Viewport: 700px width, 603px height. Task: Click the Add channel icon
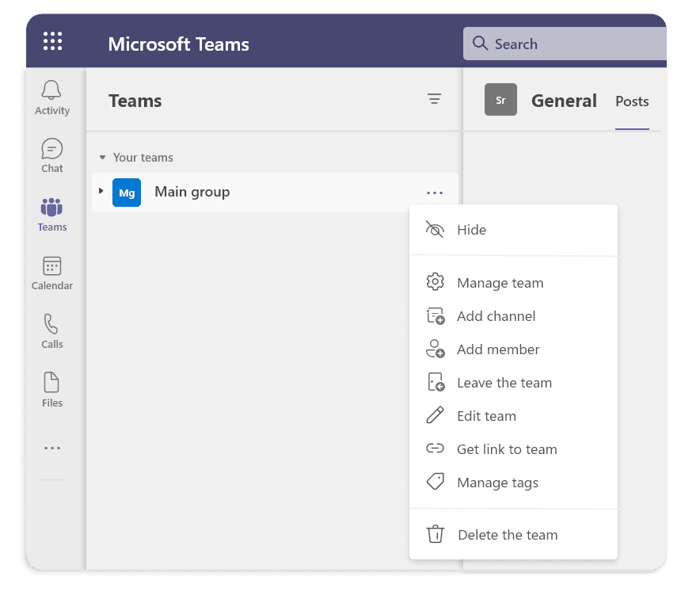[436, 316]
